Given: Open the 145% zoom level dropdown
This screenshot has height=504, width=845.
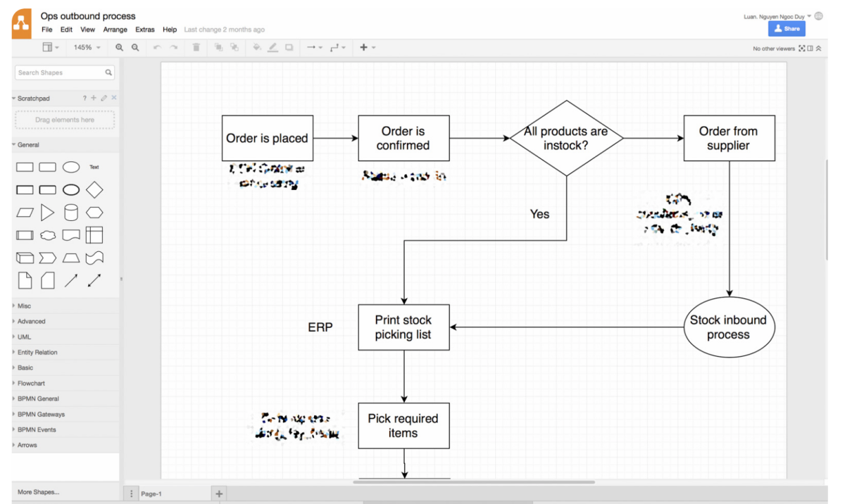Looking at the screenshot, I should 87,47.
